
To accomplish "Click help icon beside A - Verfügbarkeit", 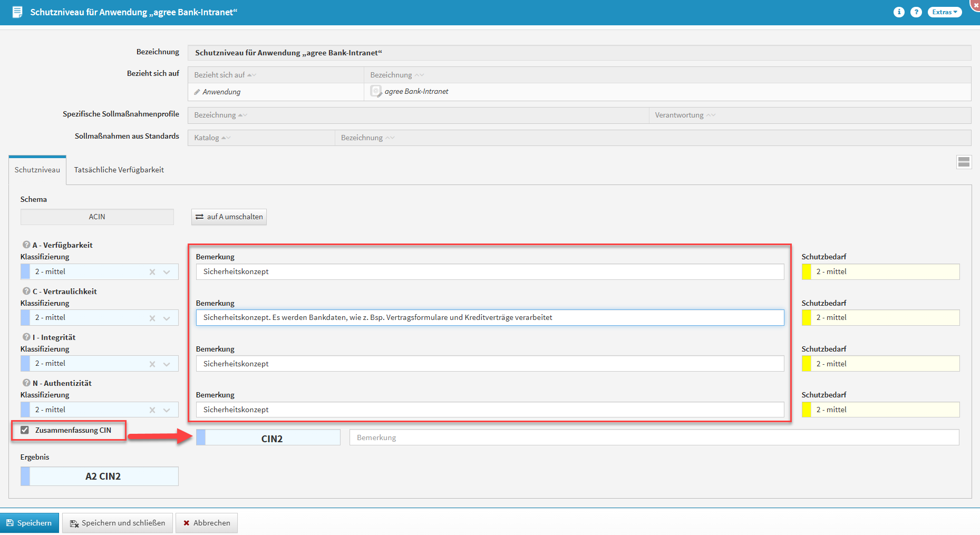I will click(26, 245).
